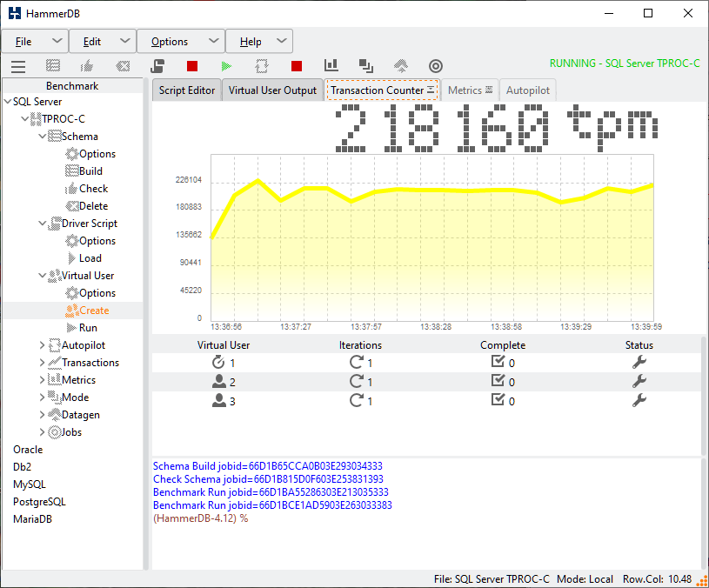Click the HammerDB title bar logo

[x=15, y=13]
